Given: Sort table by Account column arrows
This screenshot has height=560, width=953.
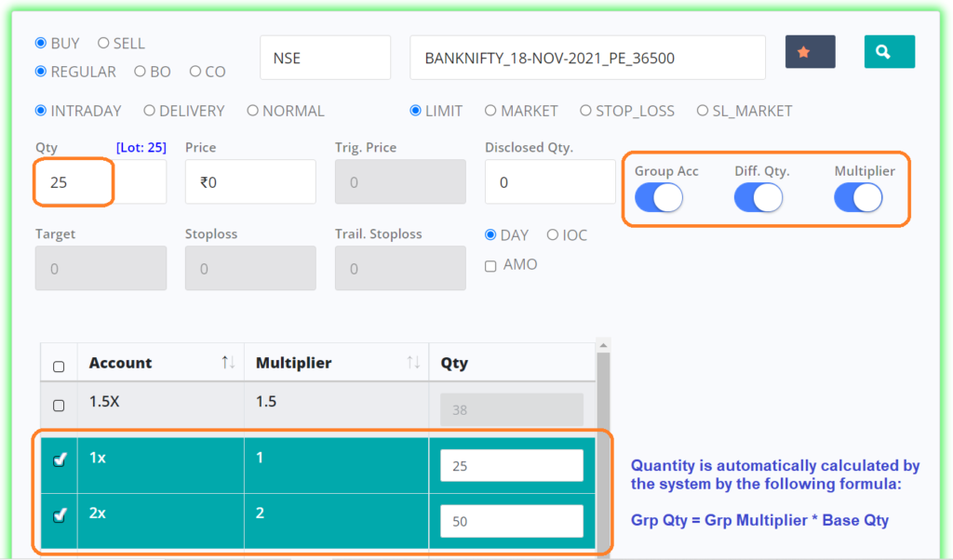Looking at the screenshot, I should (x=228, y=363).
